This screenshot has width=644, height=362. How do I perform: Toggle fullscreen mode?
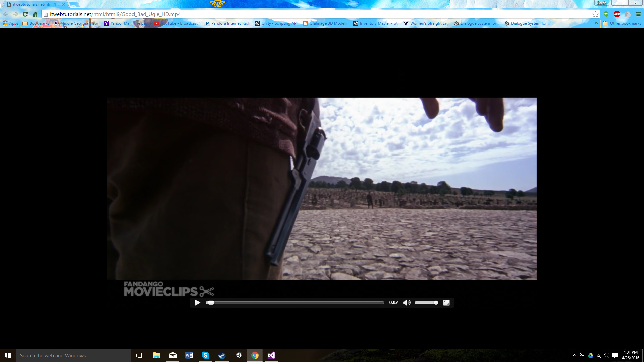(x=446, y=302)
